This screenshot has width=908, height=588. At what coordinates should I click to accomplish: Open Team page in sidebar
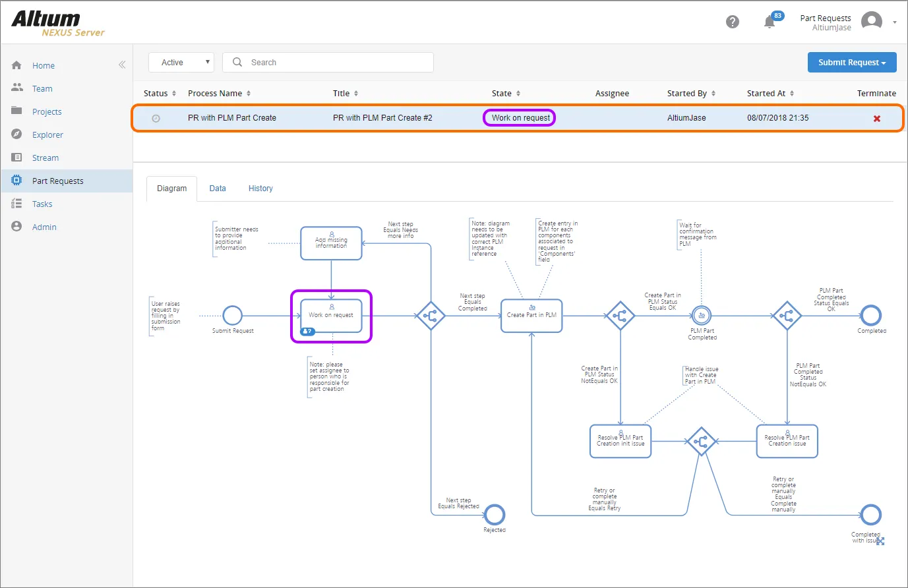point(42,89)
